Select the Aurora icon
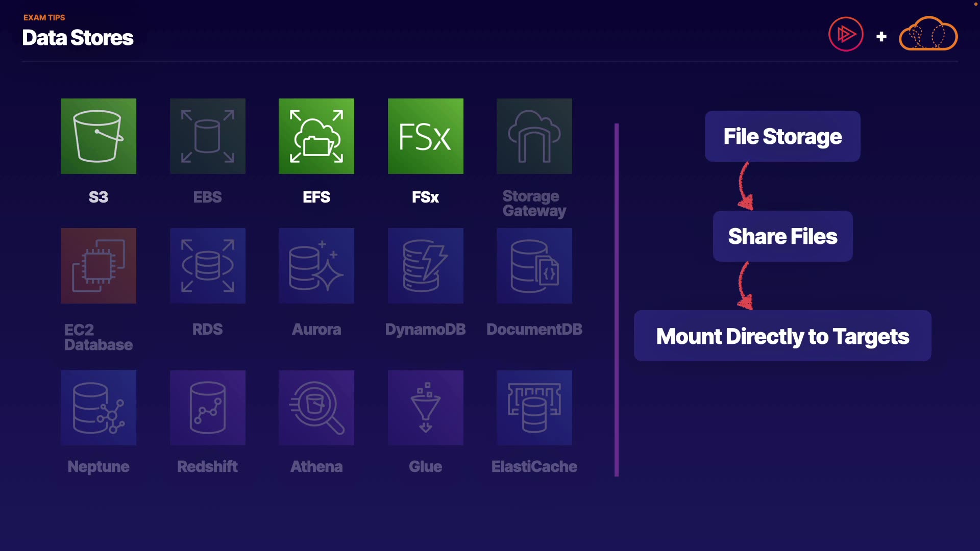Image resolution: width=980 pixels, height=551 pixels. point(316,266)
